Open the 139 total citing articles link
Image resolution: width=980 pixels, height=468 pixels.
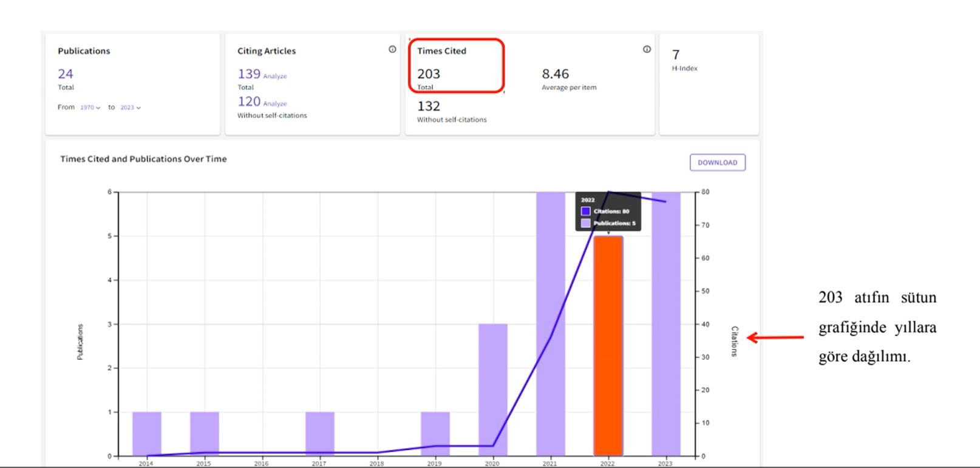tap(249, 74)
